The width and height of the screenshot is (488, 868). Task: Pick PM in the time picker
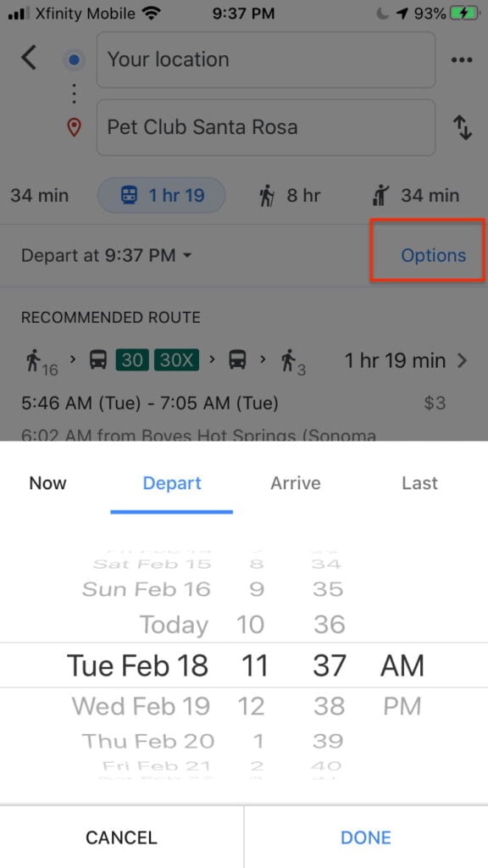(402, 706)
